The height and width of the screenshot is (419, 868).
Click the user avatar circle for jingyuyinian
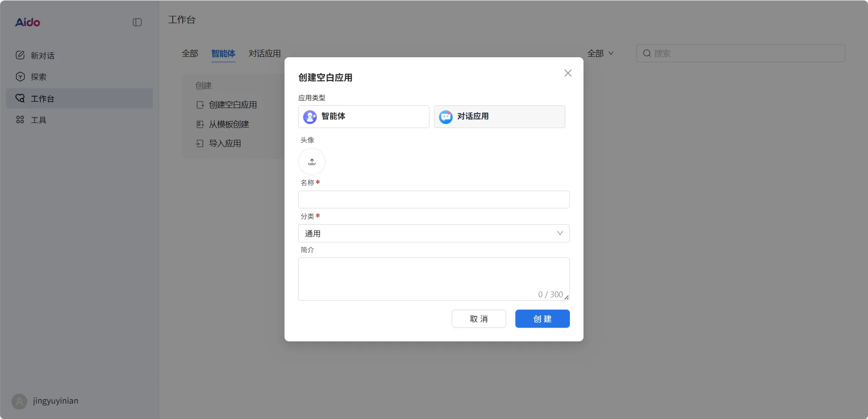point(19,401)
